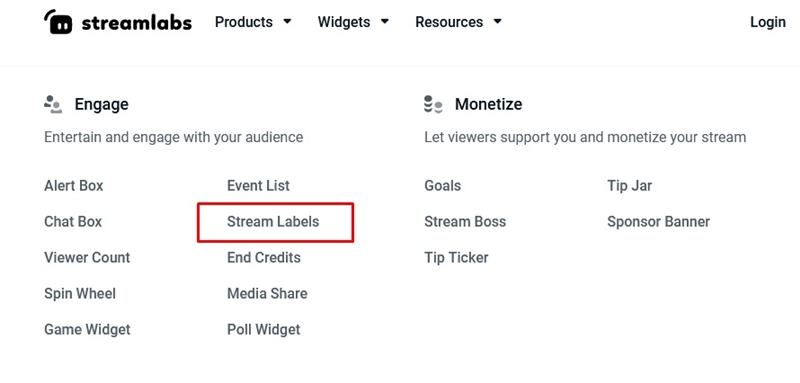Expand the Products dropdown arrow
Screen dimensions: 800x383
tap(287, 22)
